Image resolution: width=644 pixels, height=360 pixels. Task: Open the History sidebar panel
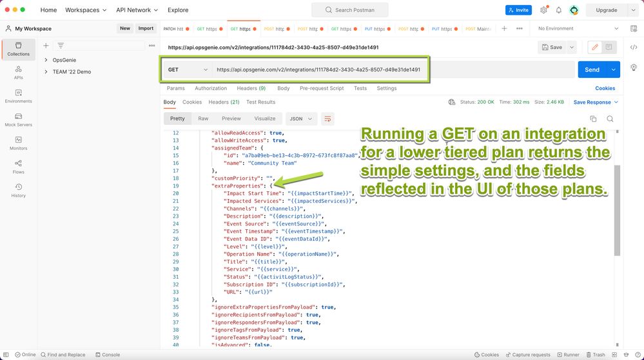coord(19,191)
